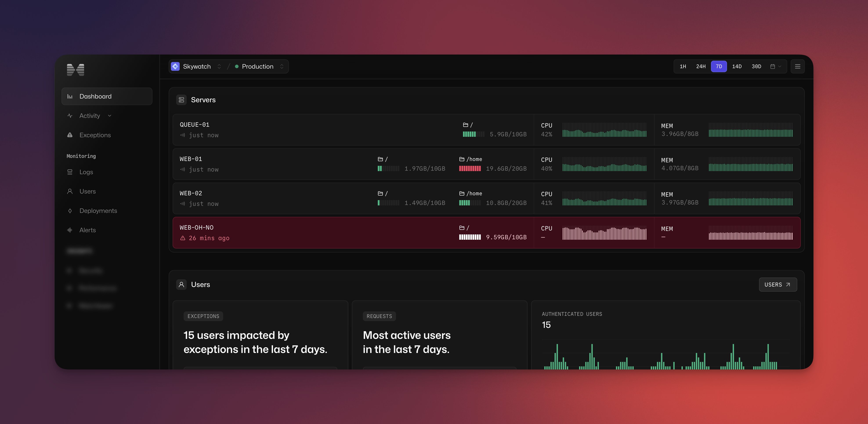Select the 30D time range
This screenshot has width=868, height=424.
pos(756,66)
